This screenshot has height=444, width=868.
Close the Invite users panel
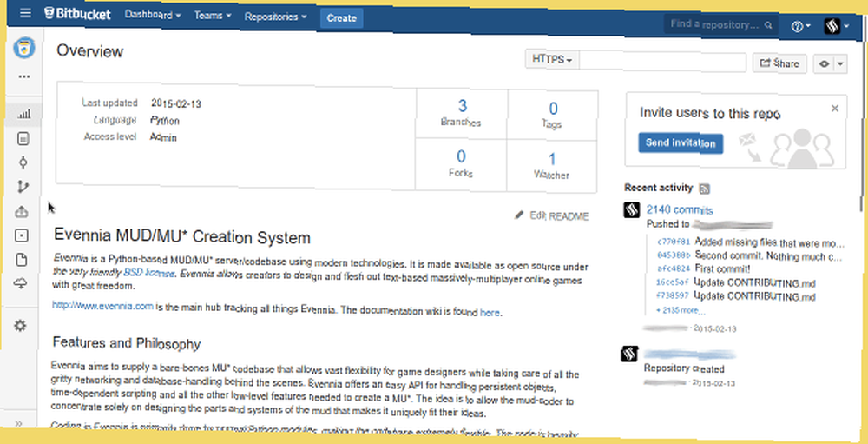[x=835, y=109]
